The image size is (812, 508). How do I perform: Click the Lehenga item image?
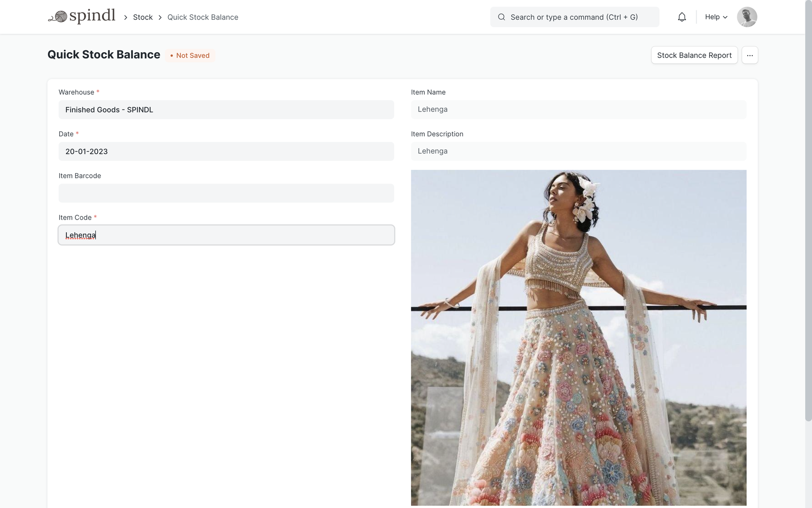point(578,338)
